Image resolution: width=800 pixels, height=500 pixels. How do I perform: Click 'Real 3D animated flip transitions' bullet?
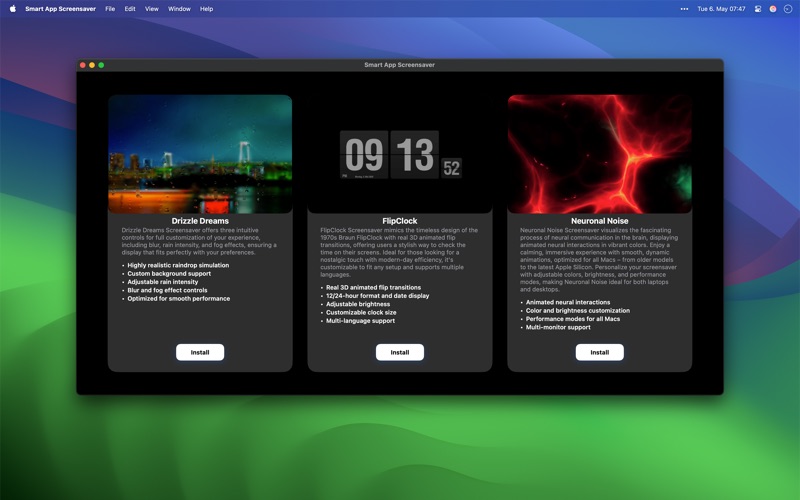pyautogui.click(x=373, y=287)
